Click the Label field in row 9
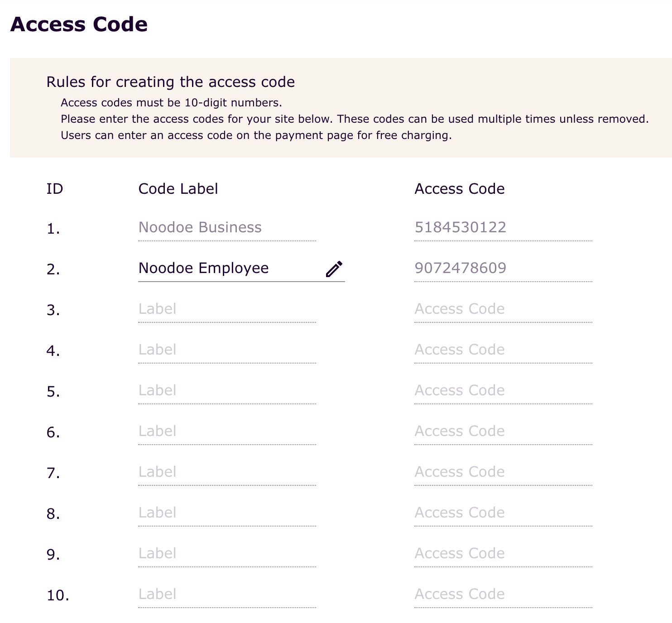 [x=226, y=554]
